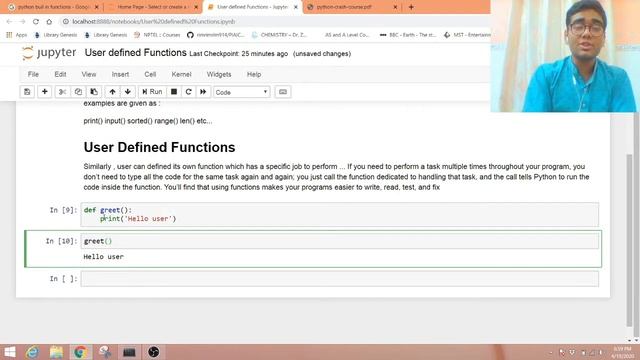This screenshot has height=360, width=640.
Task: Open the Windows Start button
Action: 9,352
